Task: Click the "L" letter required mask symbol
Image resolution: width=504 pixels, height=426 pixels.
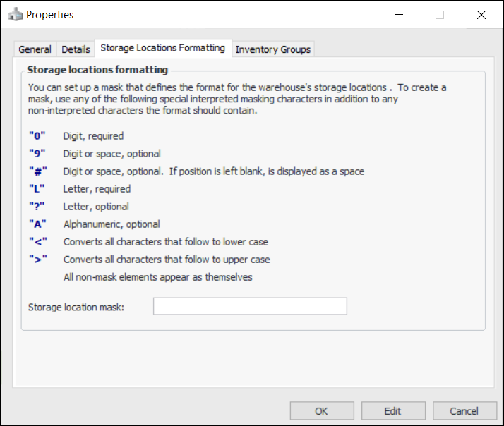Action: click(x=37, y=189)
